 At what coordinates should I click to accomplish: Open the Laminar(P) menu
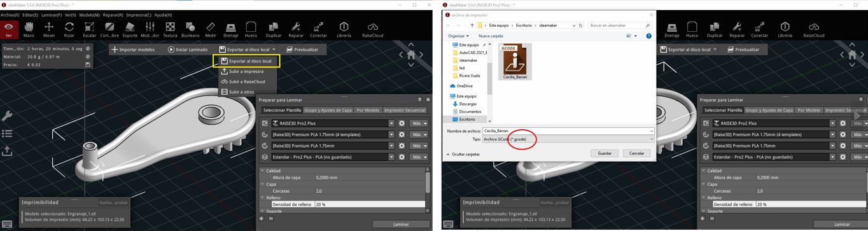[52, 15]
